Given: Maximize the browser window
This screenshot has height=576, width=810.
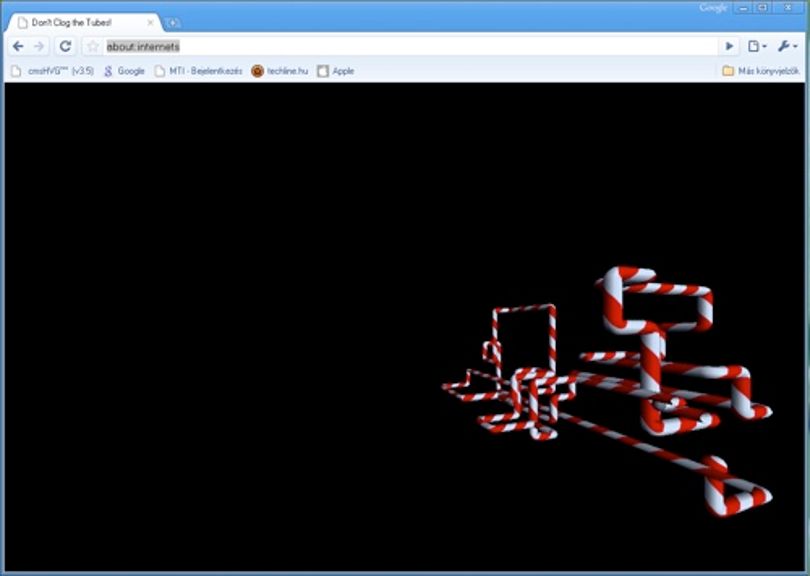Looking at the screenshot, I should (x=763, y=8).
